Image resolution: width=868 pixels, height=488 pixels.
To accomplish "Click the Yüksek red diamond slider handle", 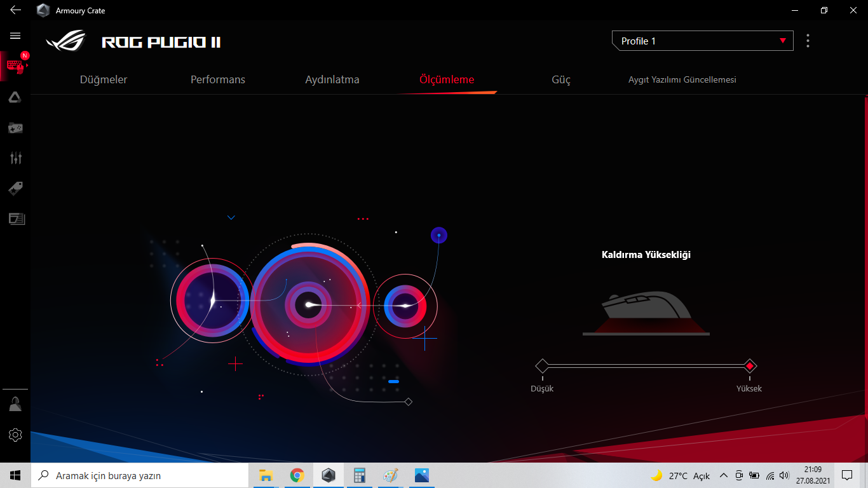I will [750, 366].
